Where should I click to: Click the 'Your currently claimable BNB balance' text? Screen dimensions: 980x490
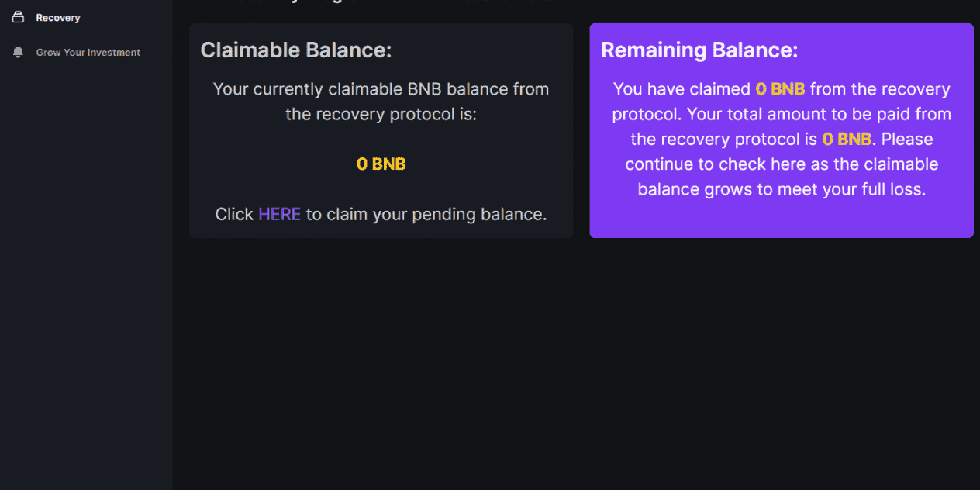coord(381,89)
